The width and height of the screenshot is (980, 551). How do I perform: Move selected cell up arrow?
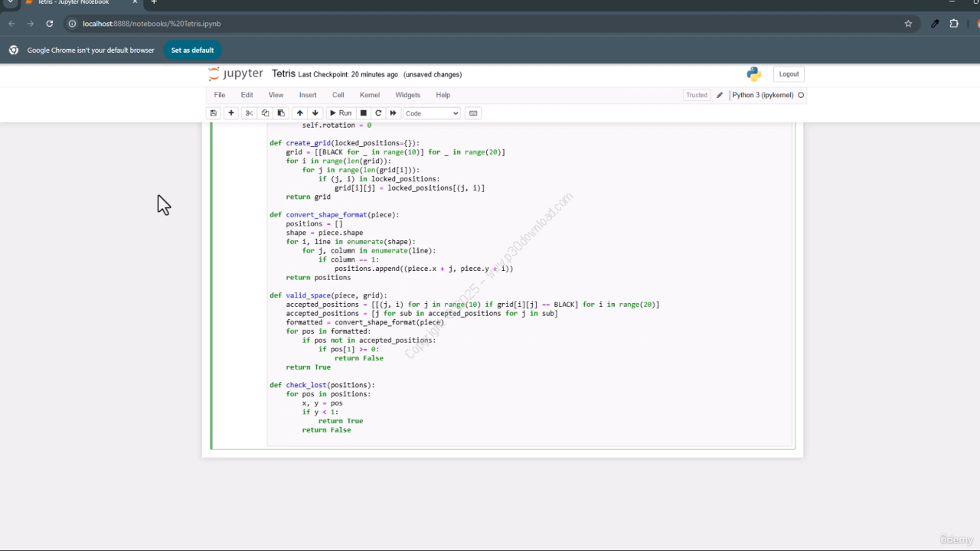(299, 113)
